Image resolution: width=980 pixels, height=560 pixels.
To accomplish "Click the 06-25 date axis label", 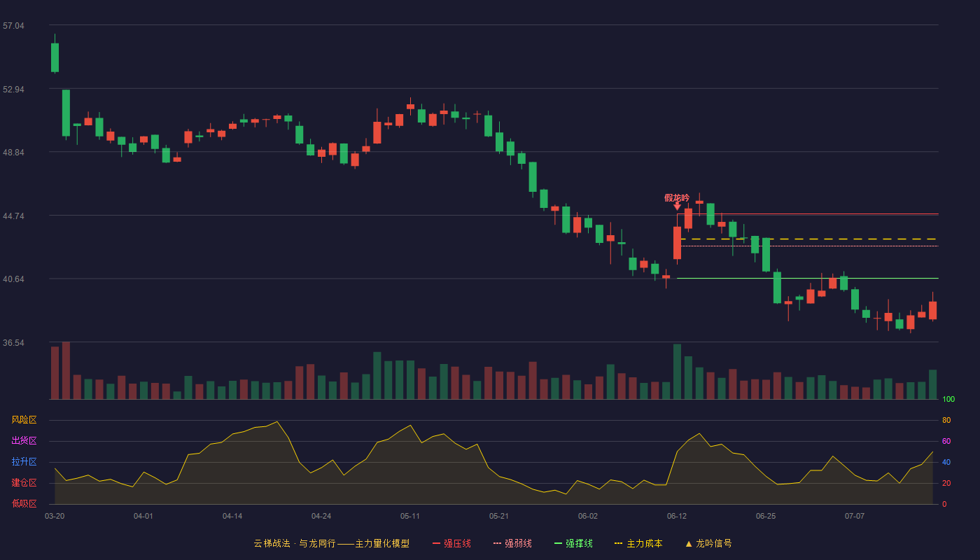I will point(766,516).
